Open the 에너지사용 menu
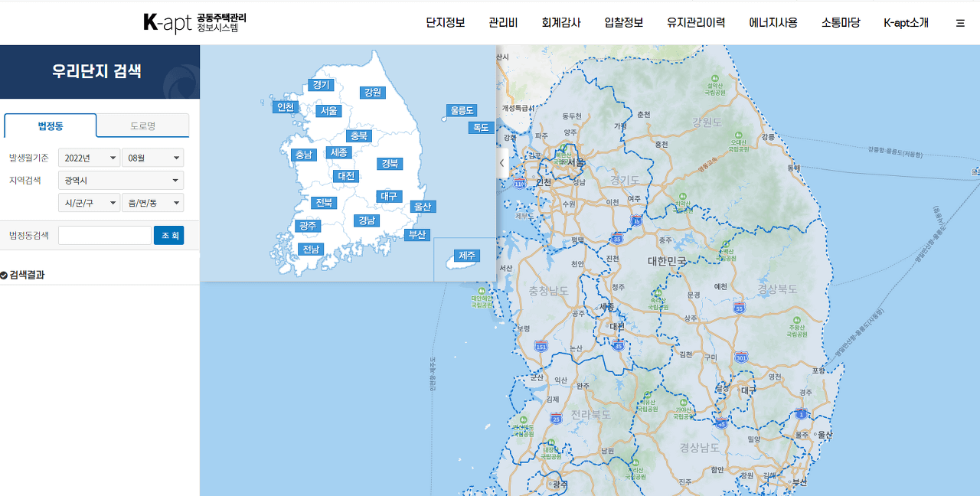This screenshot has height=496, width=980. (774, 22)
